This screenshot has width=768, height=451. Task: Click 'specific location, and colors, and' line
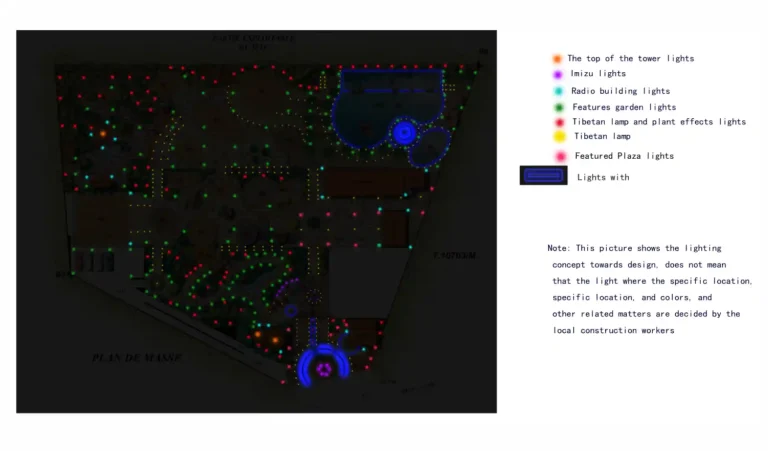632,298
